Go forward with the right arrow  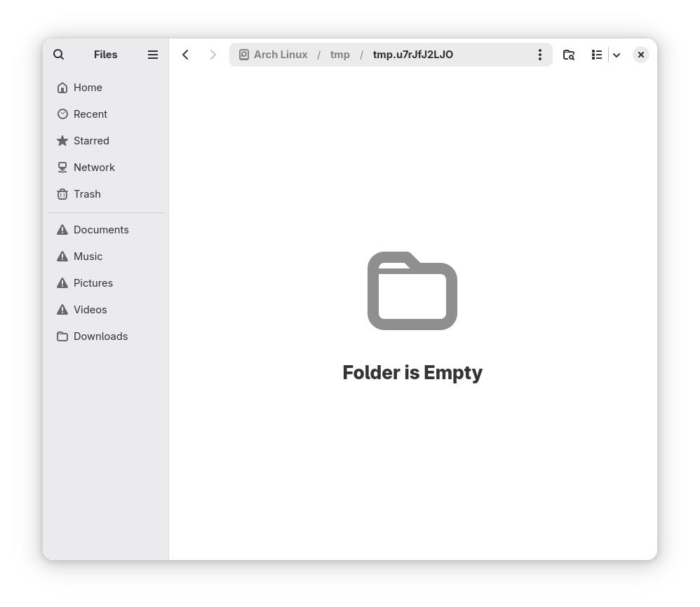coord(213,55)
